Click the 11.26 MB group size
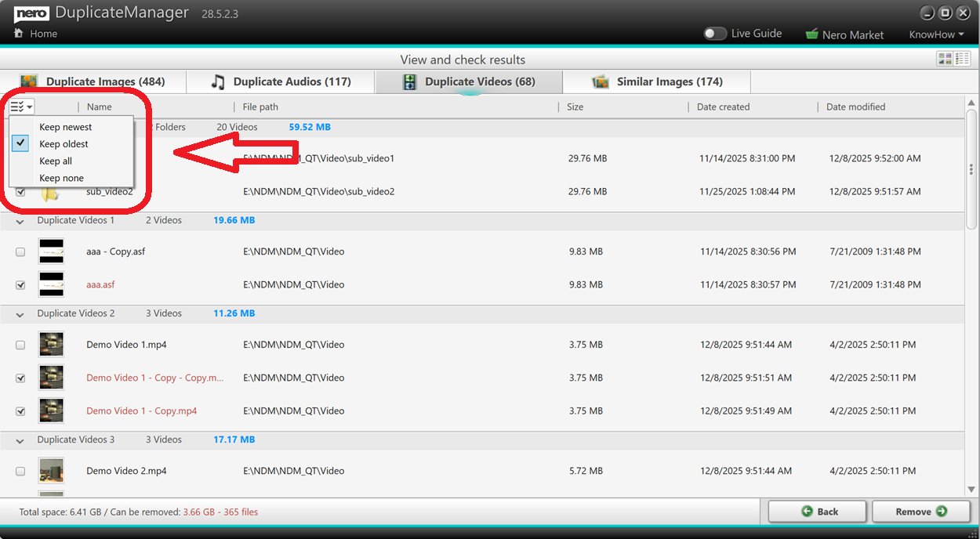Viewport: 980px width, 539px height. pos(234,313)
